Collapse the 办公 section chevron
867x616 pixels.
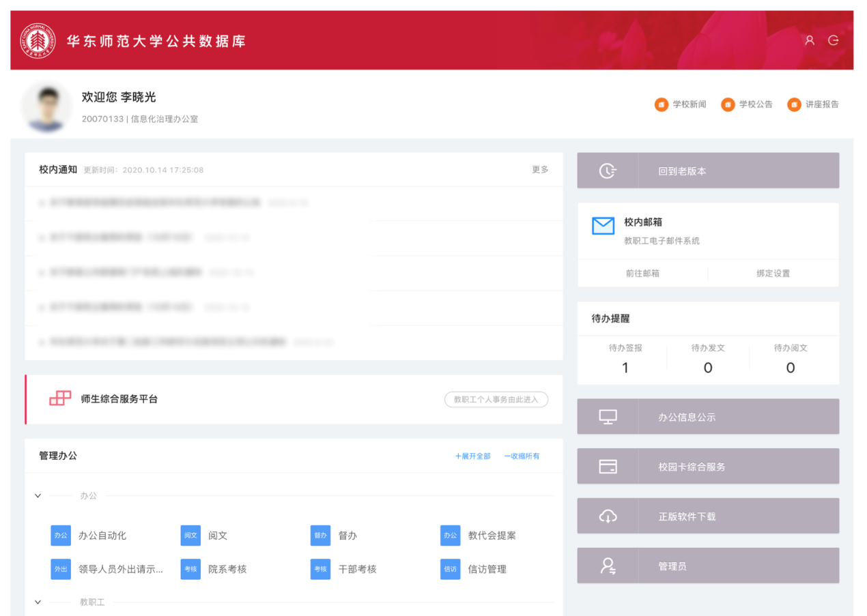38,496
